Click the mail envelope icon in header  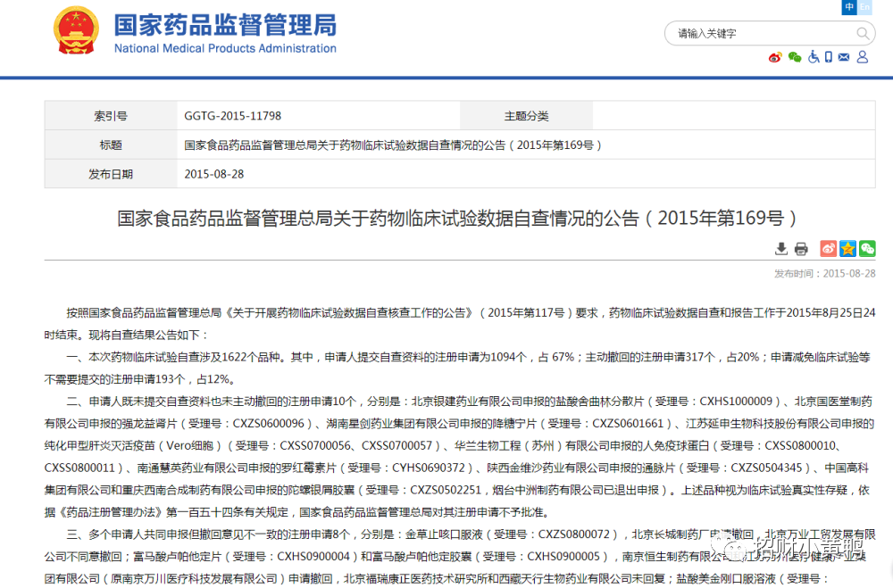point(845,57)
